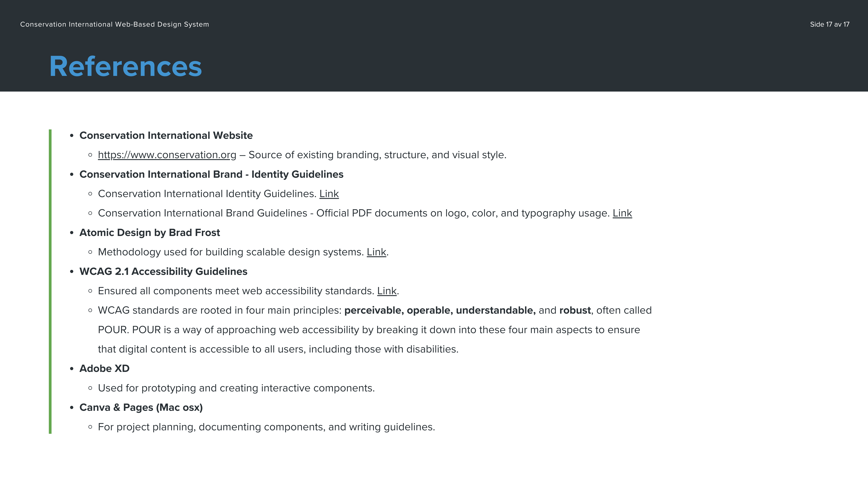Click the bold perceivable, operable, understandable phrase
The height and width of the screenshot is (488, 868).
click(440, 311)
